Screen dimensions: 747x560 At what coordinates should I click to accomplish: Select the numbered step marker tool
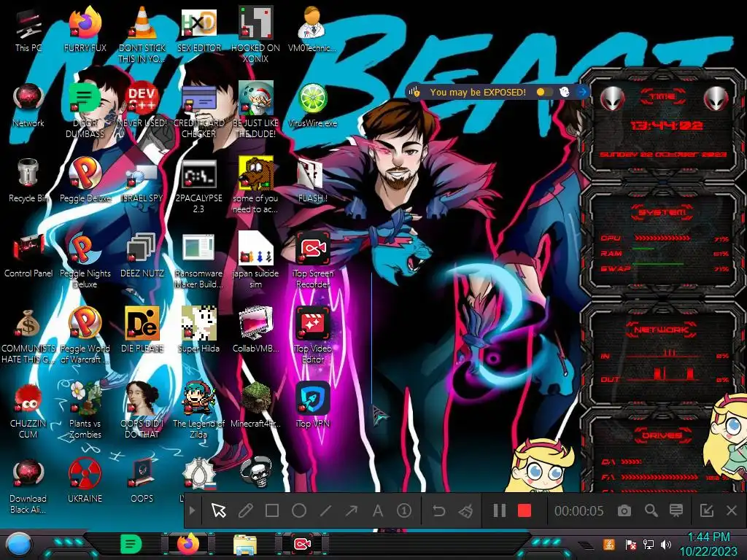(404, 511)
